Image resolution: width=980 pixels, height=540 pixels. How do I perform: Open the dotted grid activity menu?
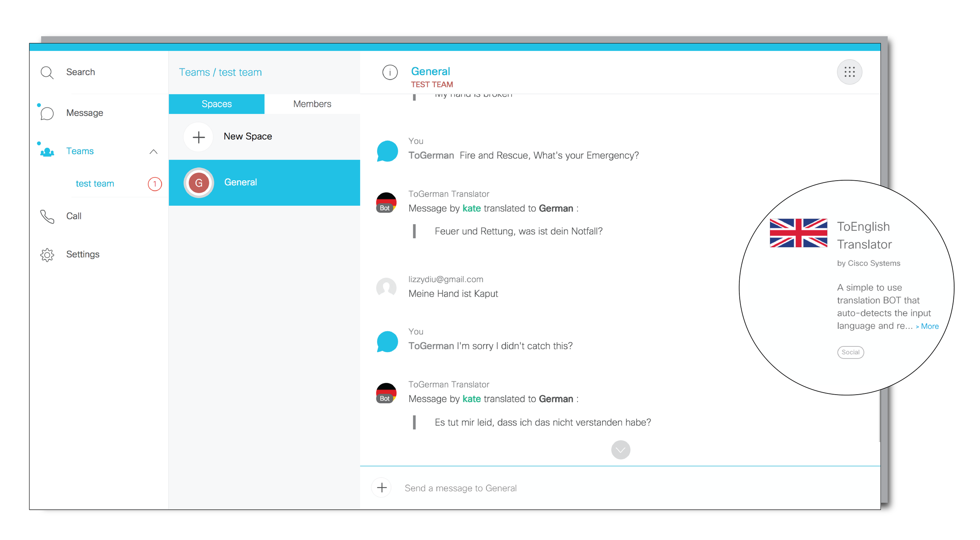click(849, 72)
